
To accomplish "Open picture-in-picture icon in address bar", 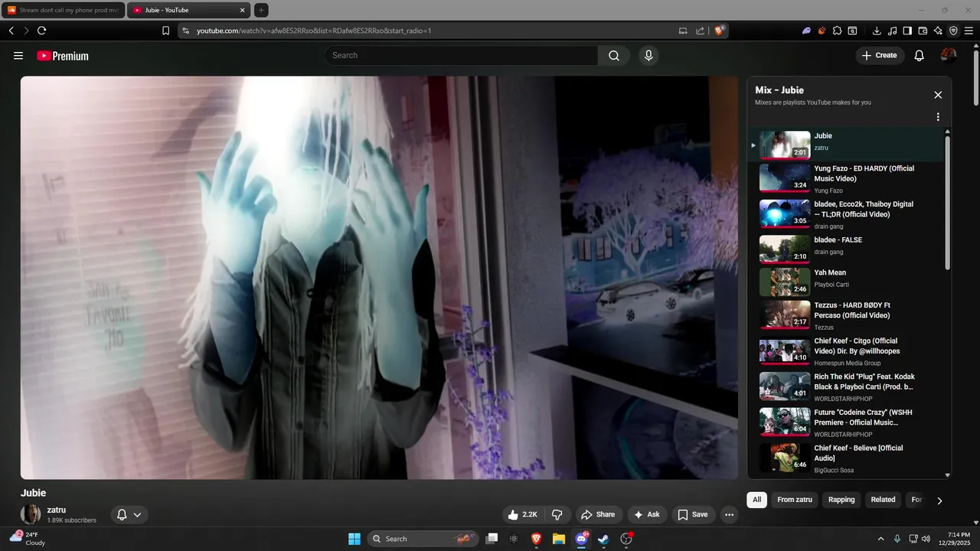I will click(x=683, y=31).
